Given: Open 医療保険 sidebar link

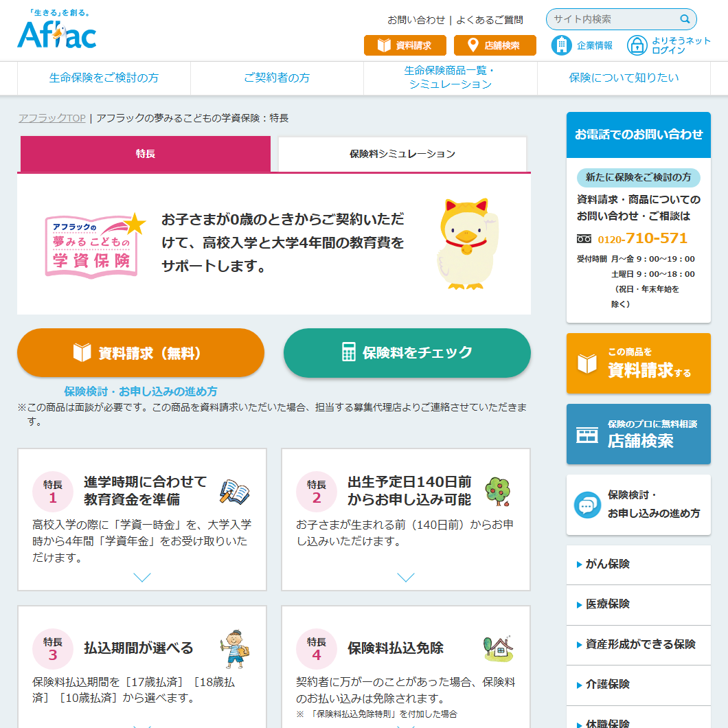Looking at the screenshot, I should coord(639,605).
